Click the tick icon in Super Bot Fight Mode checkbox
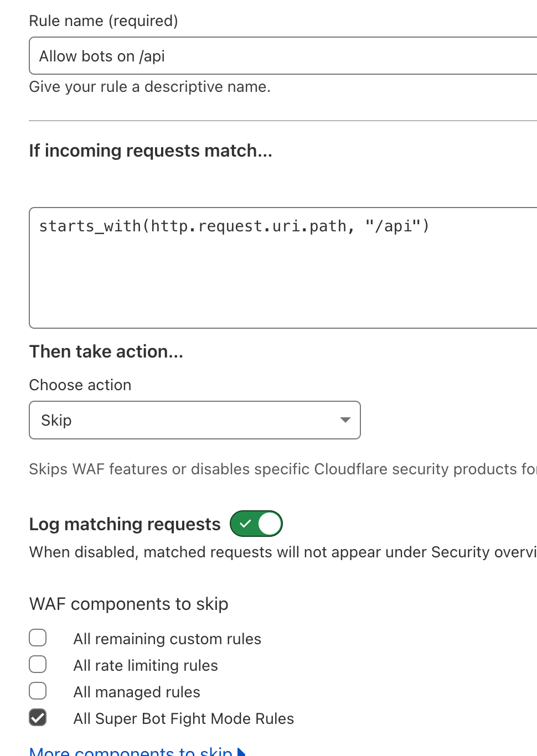The image size is (537, 756). pyautogui.click(x=37, y=717)
